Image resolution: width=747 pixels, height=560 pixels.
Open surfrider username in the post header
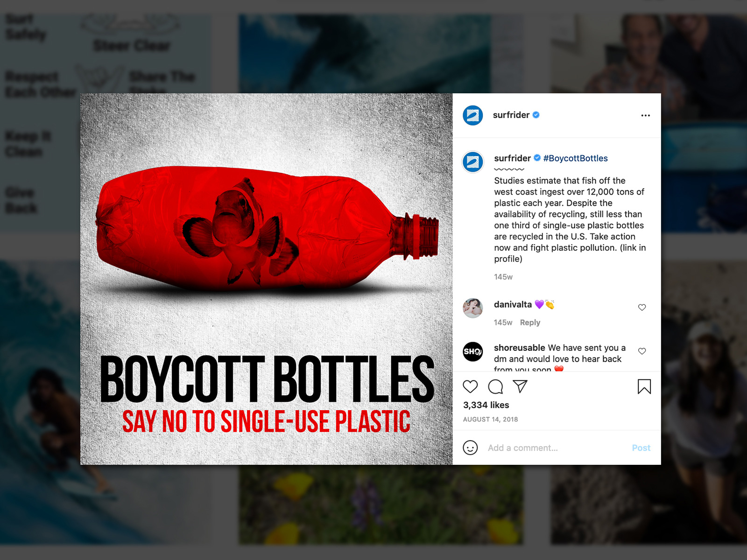(x=511, y=115)
